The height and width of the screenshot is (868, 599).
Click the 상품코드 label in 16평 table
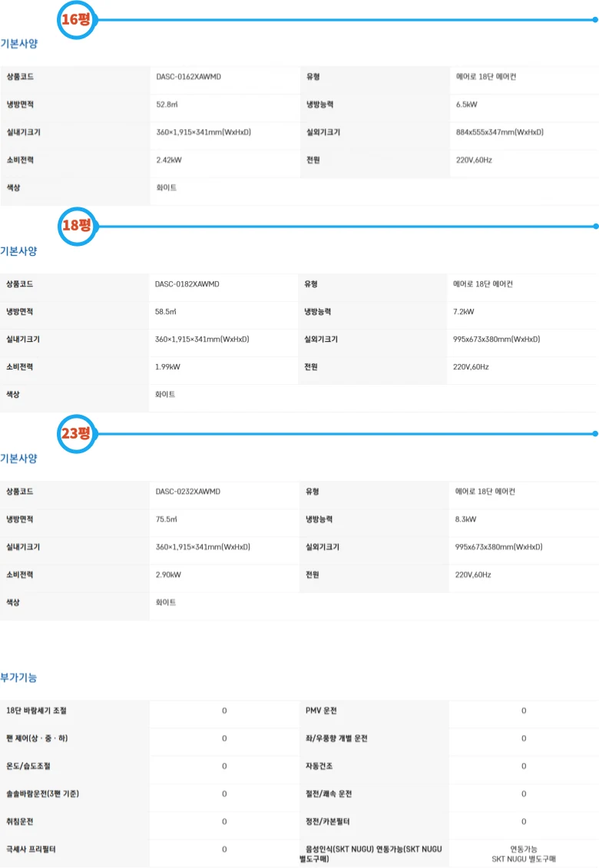tap(20, 77)
